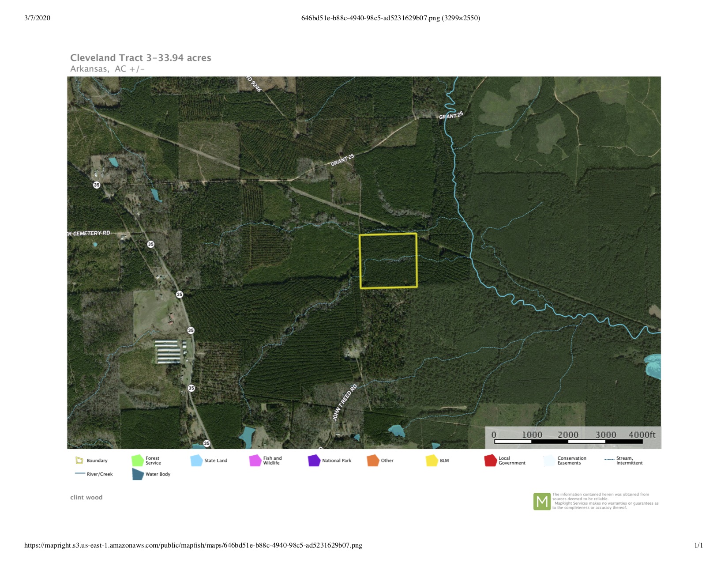Select the dark blue Water Body icon
Screen dimensions: 728x563
(x=138, y=474)
